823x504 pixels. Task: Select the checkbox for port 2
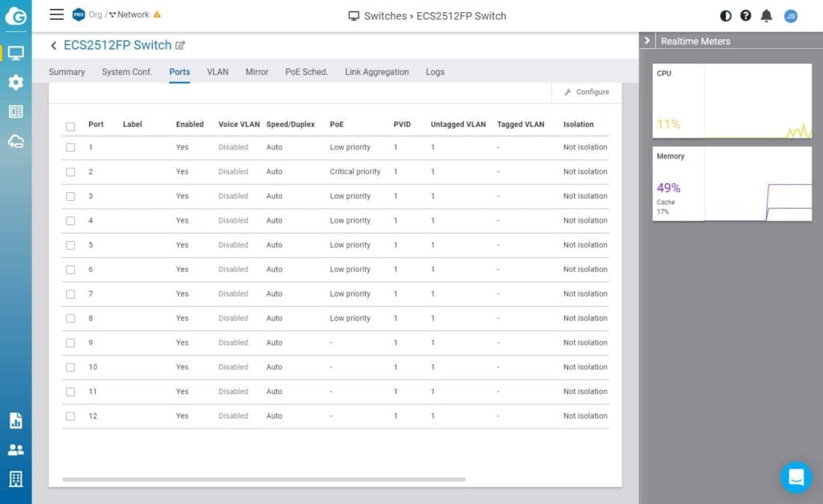[71, 172]
